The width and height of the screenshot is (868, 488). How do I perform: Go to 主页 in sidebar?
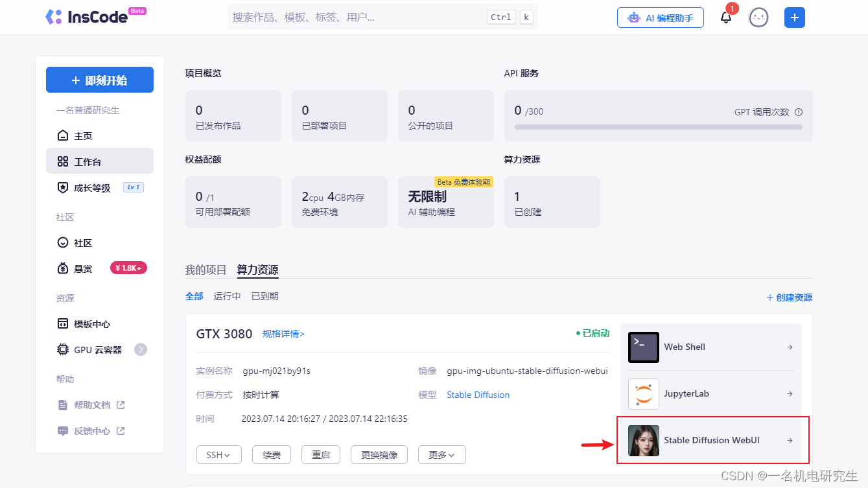tap(100, 135)
